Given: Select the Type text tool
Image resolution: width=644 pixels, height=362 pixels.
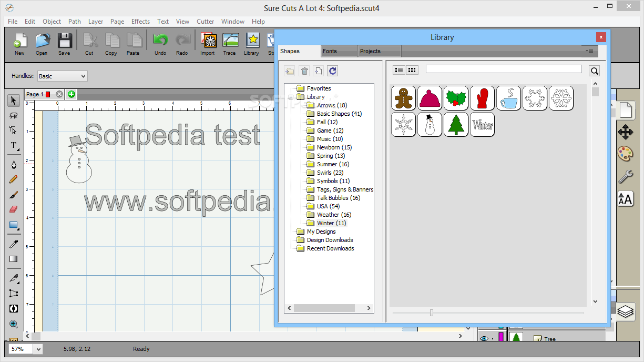Looking at the screenshot, I should point(14,145).
